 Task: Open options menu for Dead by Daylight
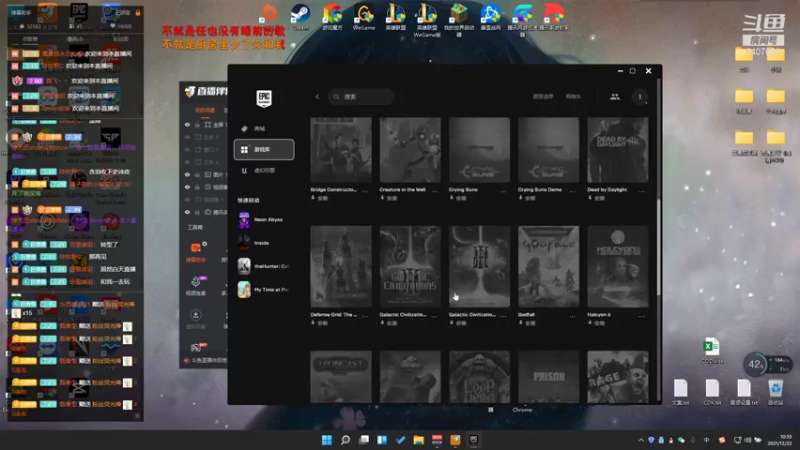tap(642, 191)
